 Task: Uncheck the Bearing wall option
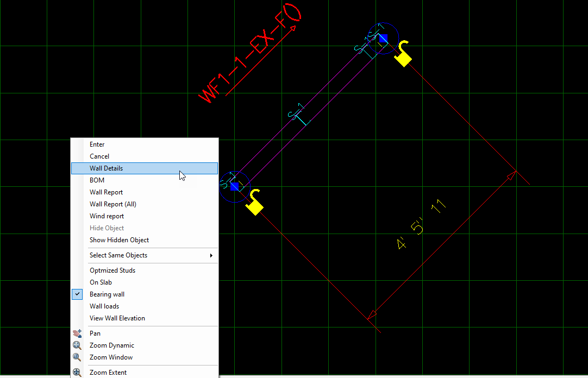(107, 294)
